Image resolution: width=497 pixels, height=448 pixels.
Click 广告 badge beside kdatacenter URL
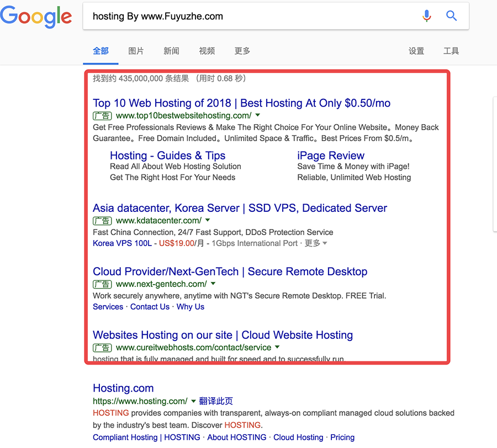(102, 221)
